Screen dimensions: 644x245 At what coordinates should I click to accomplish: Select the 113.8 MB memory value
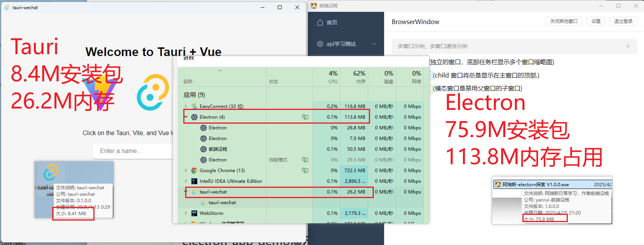tap(355, 117)
